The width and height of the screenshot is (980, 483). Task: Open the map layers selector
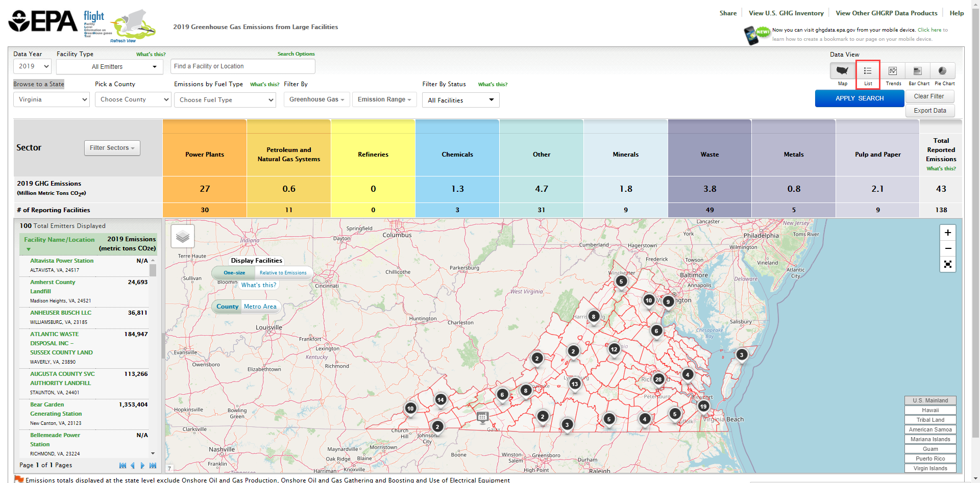[x=183, y=236]
